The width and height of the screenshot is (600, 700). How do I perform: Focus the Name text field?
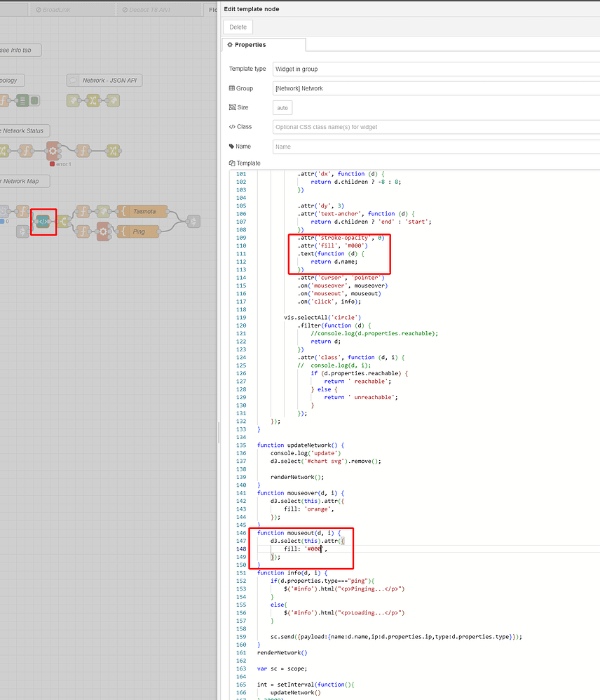[435, 147]
